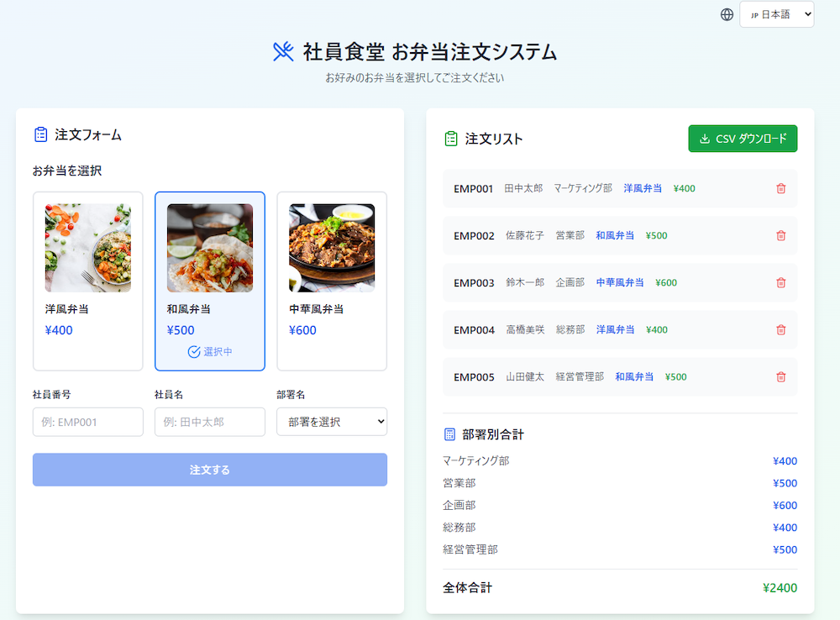Focus the 社員番号 input field
840x620 pixels.
point(87,422)
